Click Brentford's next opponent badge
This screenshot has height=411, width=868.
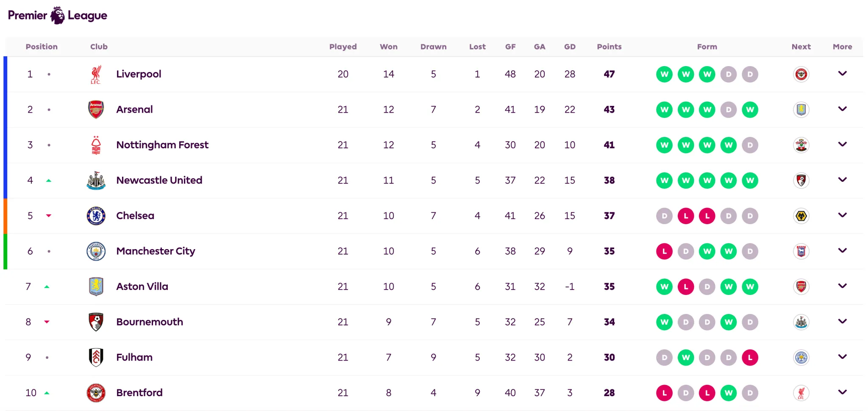point(801,393)
